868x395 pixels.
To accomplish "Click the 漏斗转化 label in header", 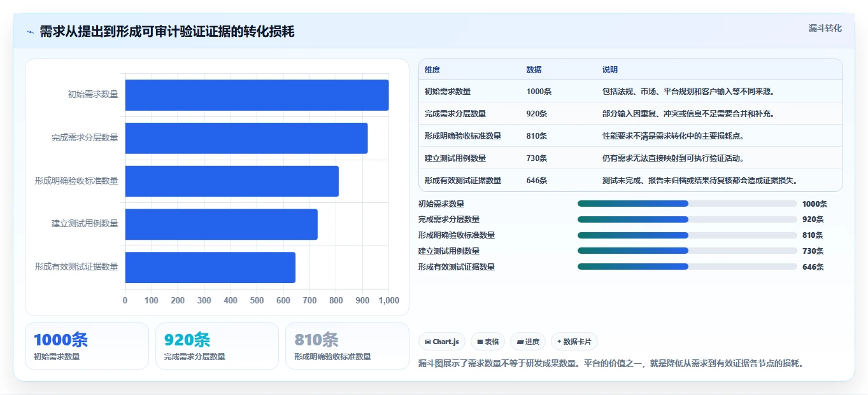I will [x=825, y=28].
